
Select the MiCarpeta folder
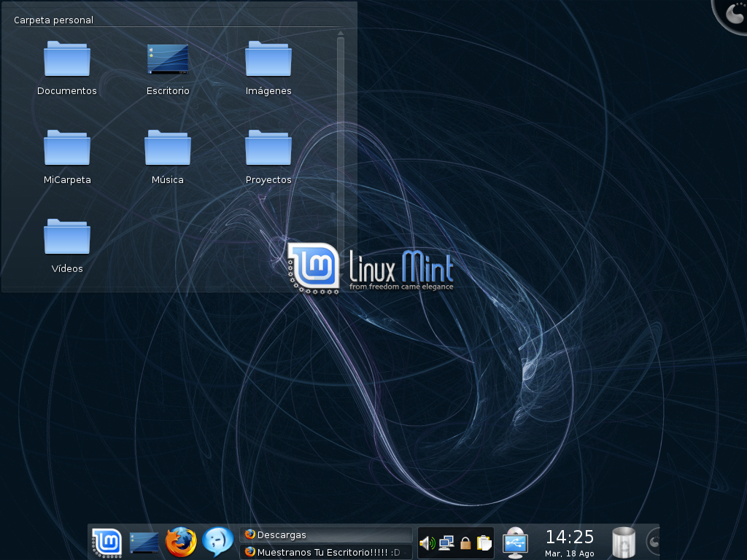tap(66, 157)
